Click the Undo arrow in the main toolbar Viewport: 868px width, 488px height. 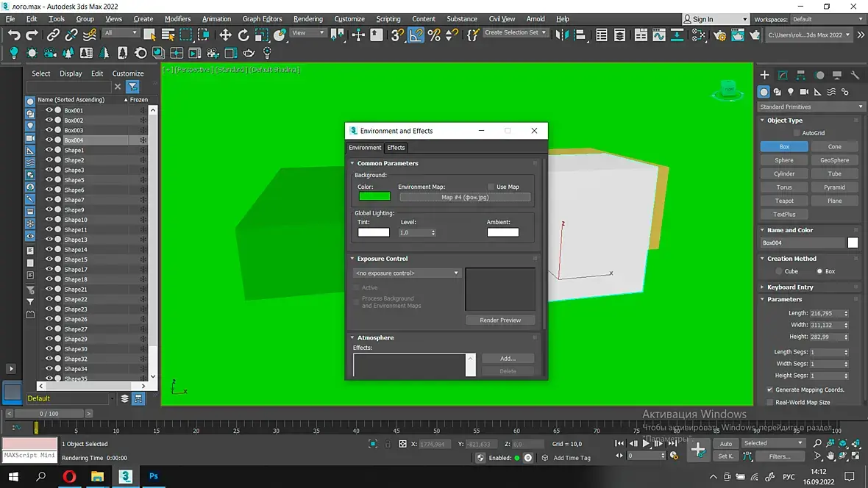tap(14, 35)
